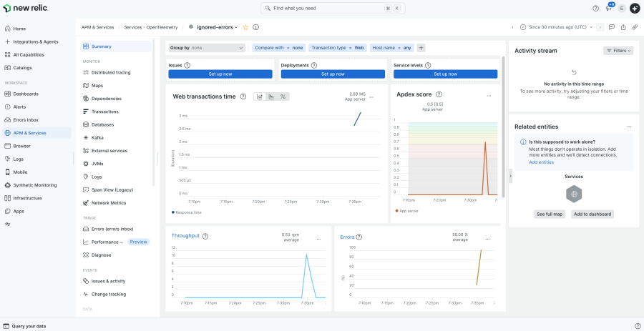
Task: Click the Throughput chart title link
Action: (x=185, y=236)
